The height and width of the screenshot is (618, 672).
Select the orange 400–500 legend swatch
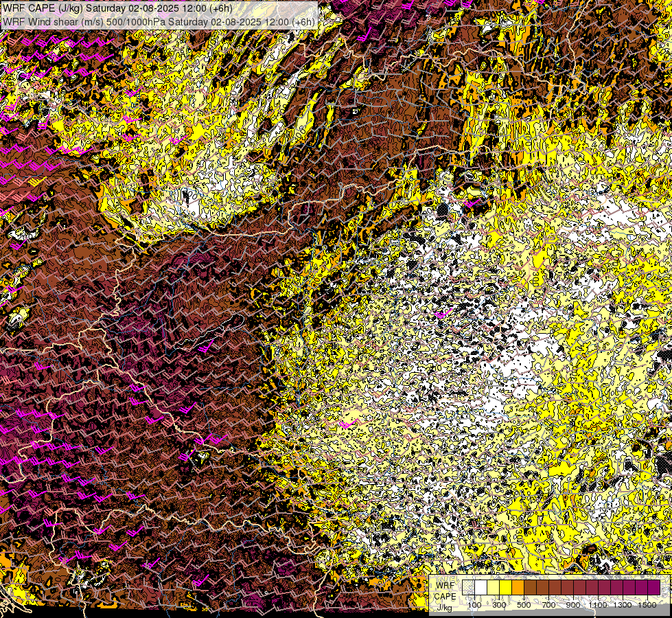coord(518,587)
